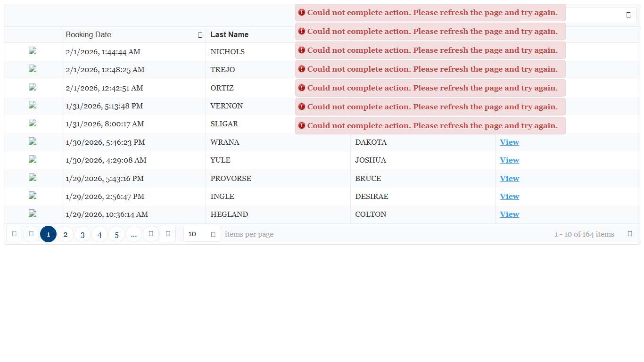This screenshot has height=362, width=644.
Task: Click the next page arrow
Action: coord(151,234)
